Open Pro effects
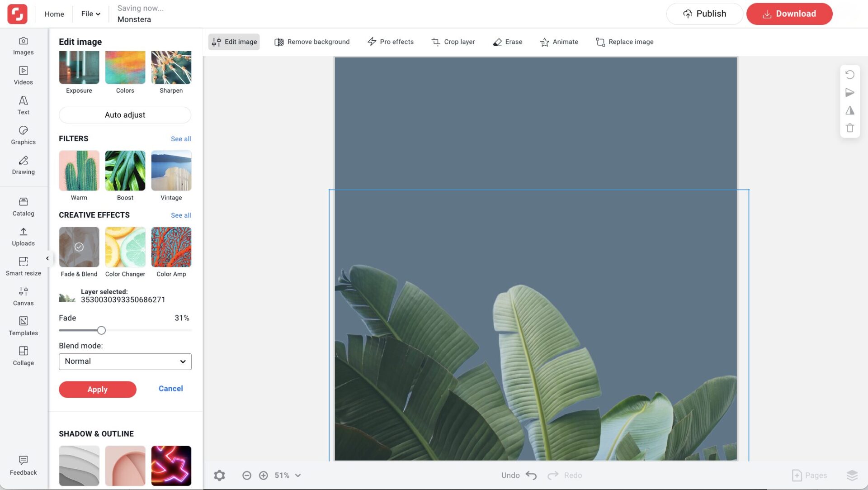This screenshot has height=490, width=868. [391, 42]
